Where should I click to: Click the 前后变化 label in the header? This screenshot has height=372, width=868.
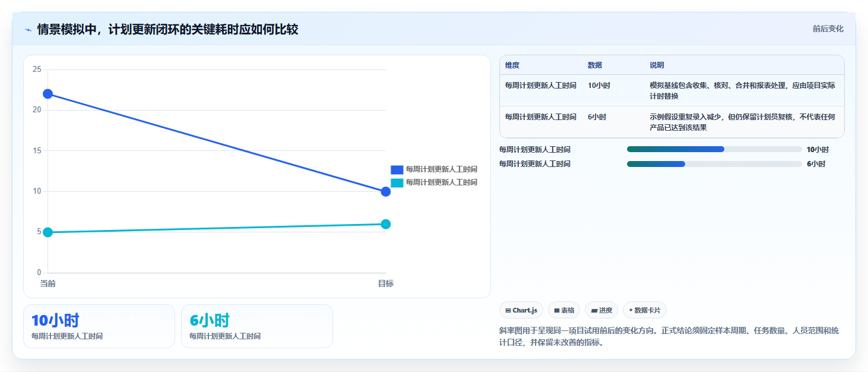click(828, 29)
